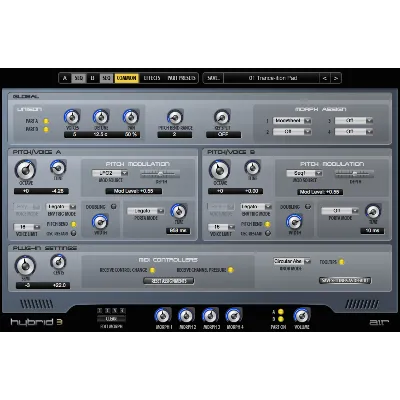Image resolution: width=400 pixels, height=400 pixels.
Task: Open Env Trig Mode dropdown in Pitch/Voice A
Action: tap(61, 207)
